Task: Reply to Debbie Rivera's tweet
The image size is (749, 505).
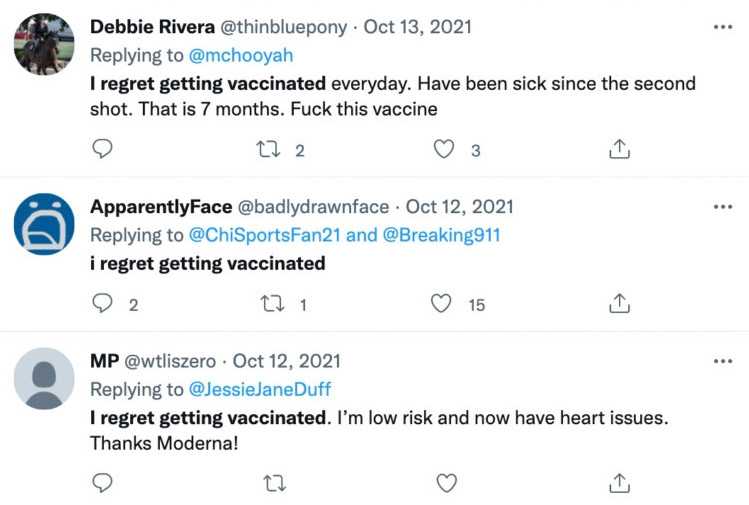Action: tap(102, 149)
